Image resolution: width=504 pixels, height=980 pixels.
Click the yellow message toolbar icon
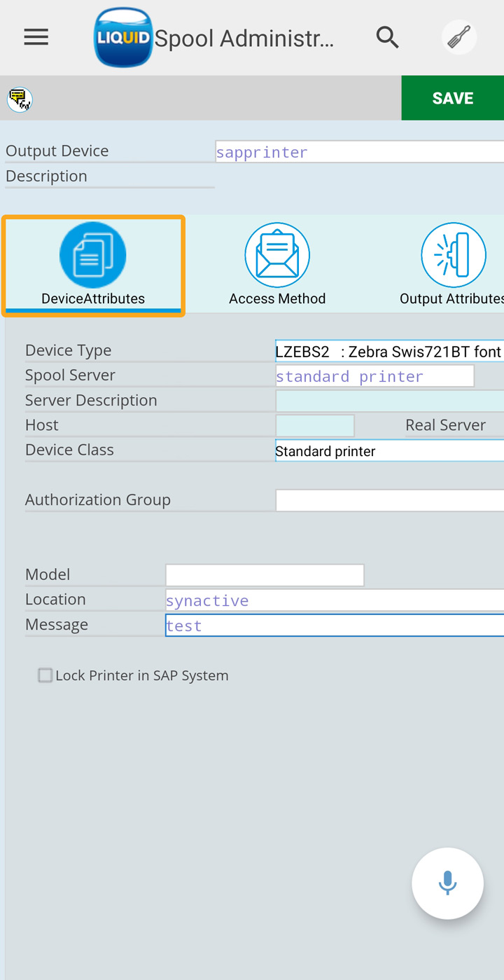click(x=20, y=99)
